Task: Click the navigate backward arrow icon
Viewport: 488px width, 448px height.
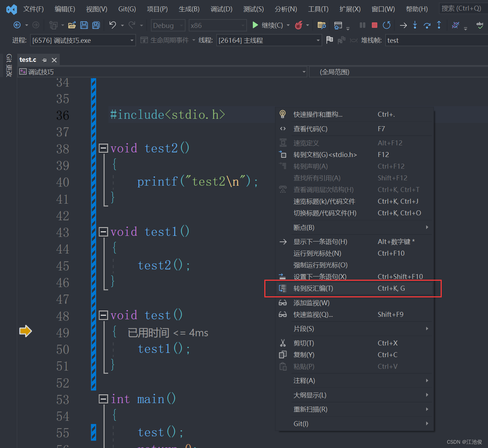Action: pyautogui.click(x=17, y=25)
